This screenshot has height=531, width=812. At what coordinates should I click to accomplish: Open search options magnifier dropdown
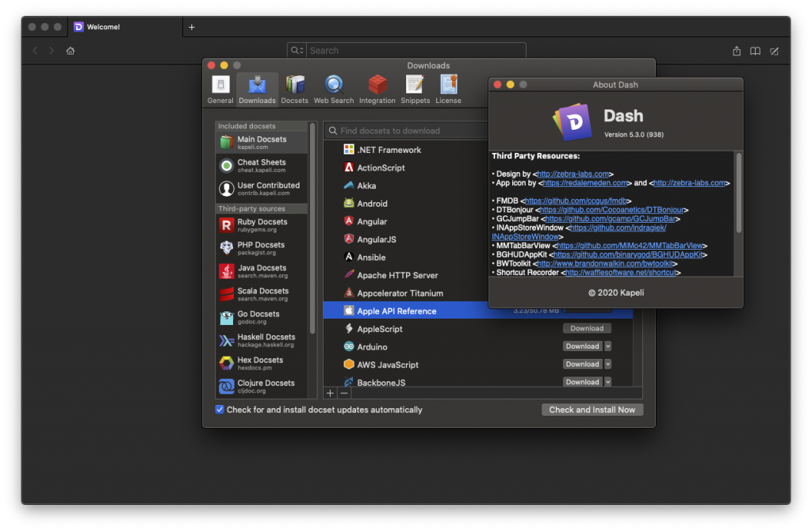(x=297, y=50)
